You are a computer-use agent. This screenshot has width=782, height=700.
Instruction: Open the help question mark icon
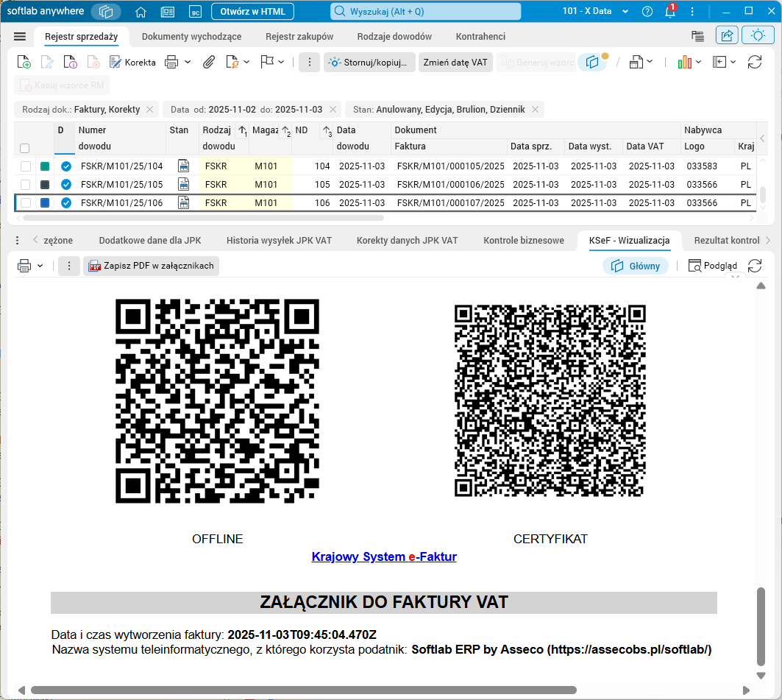pyautogui.click(x=647, y=12)
